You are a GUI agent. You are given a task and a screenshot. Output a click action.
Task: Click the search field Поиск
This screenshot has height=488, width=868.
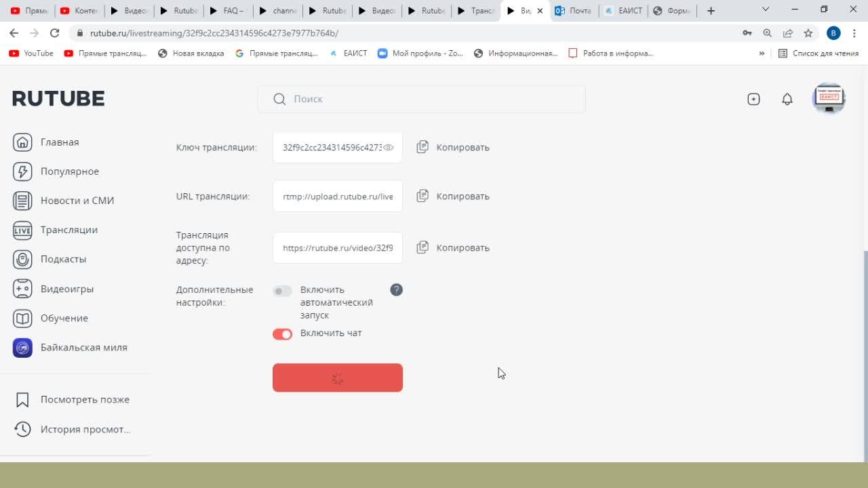tap(421, 99)
